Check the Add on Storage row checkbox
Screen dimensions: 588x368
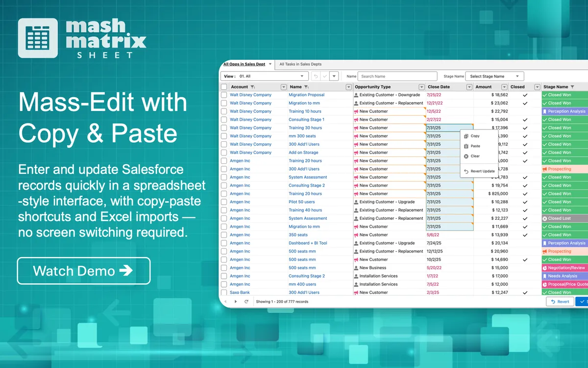tap(224, 153)
